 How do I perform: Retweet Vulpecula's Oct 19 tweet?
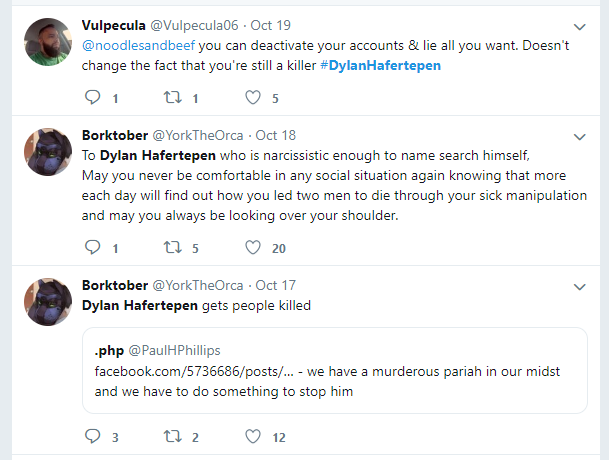click(x=172, y=97)
